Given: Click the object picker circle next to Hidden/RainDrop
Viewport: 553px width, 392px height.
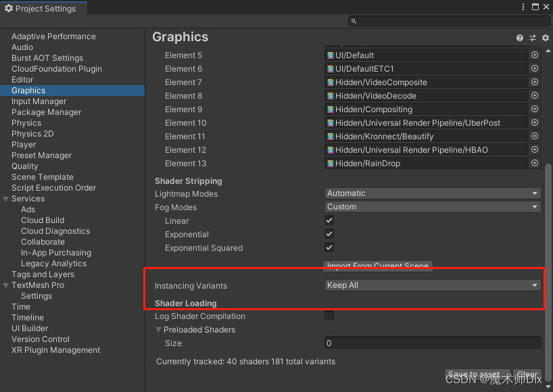Looking at the screenshot, I should [533, 163].
